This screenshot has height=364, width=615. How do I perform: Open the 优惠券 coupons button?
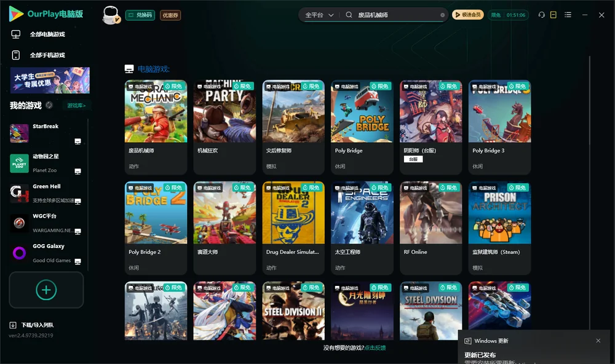coord(170,15)
